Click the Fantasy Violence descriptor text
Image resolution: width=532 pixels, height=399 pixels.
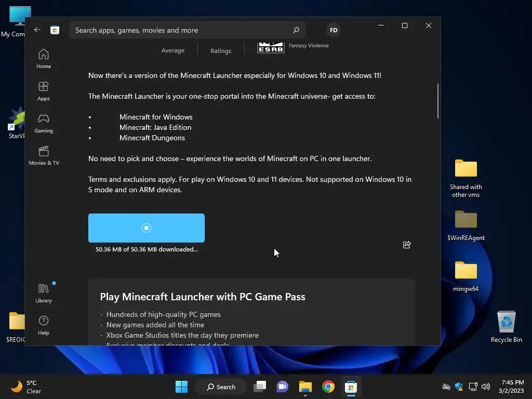click(x=309, y=46)
